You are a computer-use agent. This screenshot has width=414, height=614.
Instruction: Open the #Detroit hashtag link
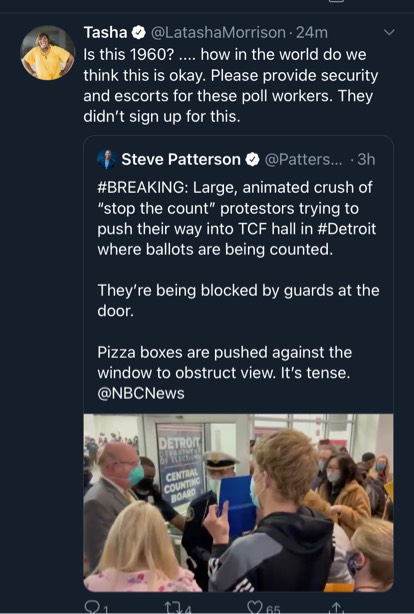pyautogui.click(x=346, y=229)
